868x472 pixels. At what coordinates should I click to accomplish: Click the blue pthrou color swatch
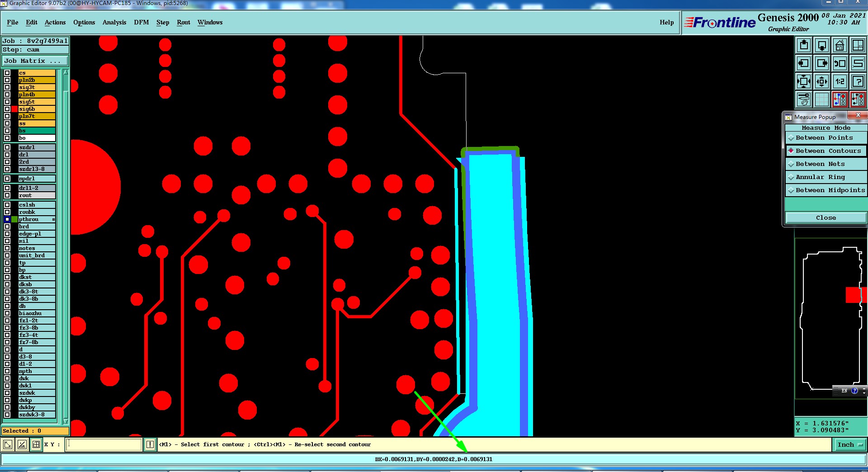[15, 219]
